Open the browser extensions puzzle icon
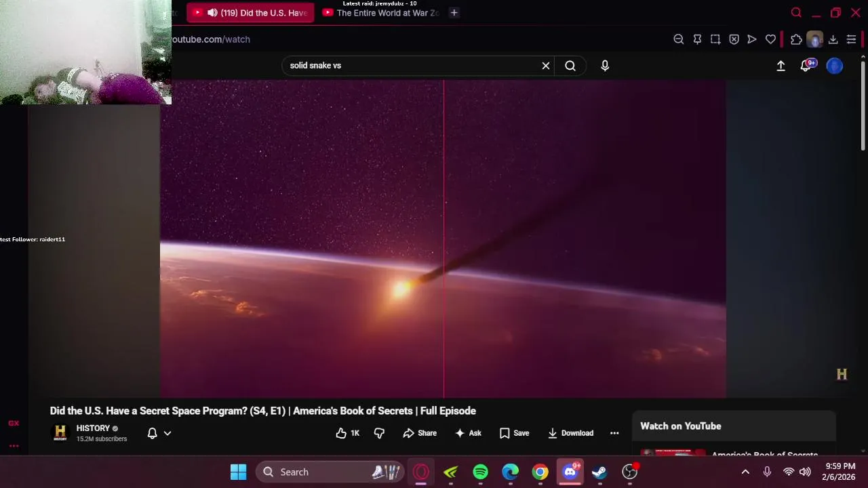The width and height of the screenshot is (868, 488). point(796,39)
